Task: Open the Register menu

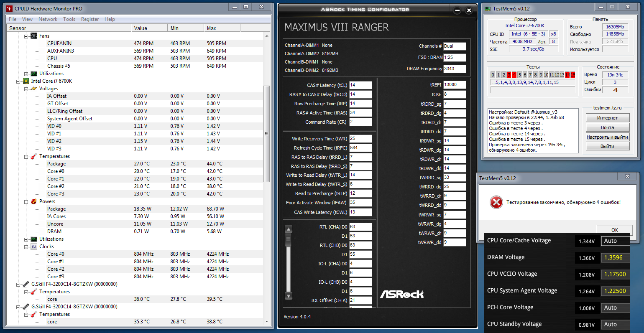Action: [x=90, y=19]
